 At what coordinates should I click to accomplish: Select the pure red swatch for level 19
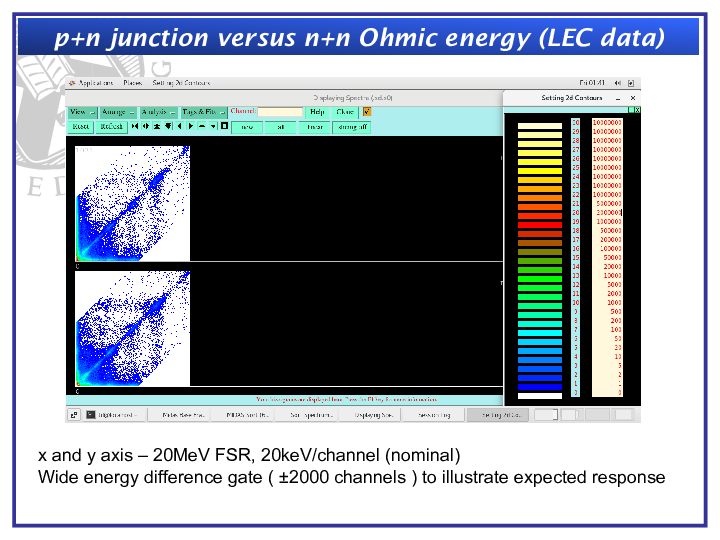540,225
